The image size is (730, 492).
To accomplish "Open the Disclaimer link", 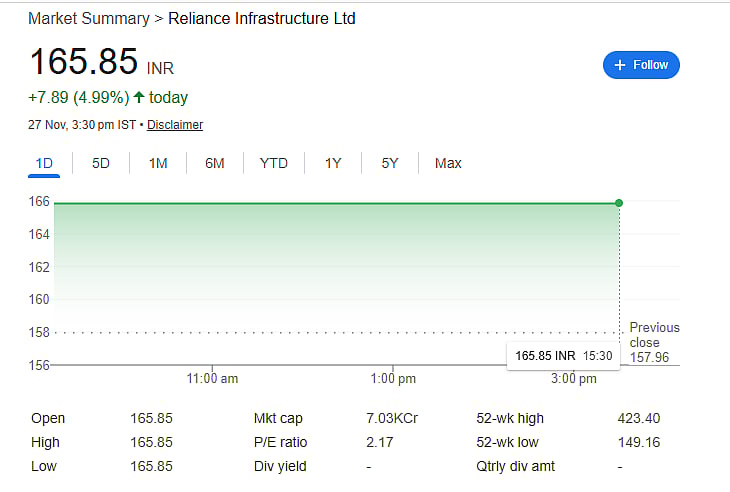I will (x=175, y=125).
